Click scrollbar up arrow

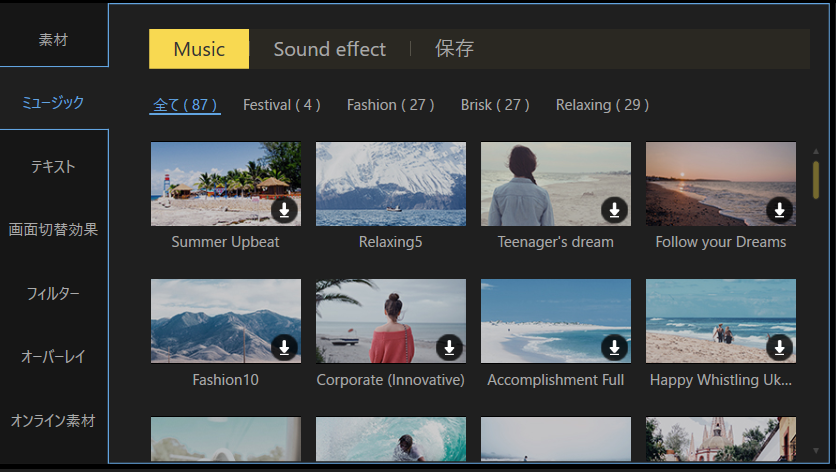(816, 152)
